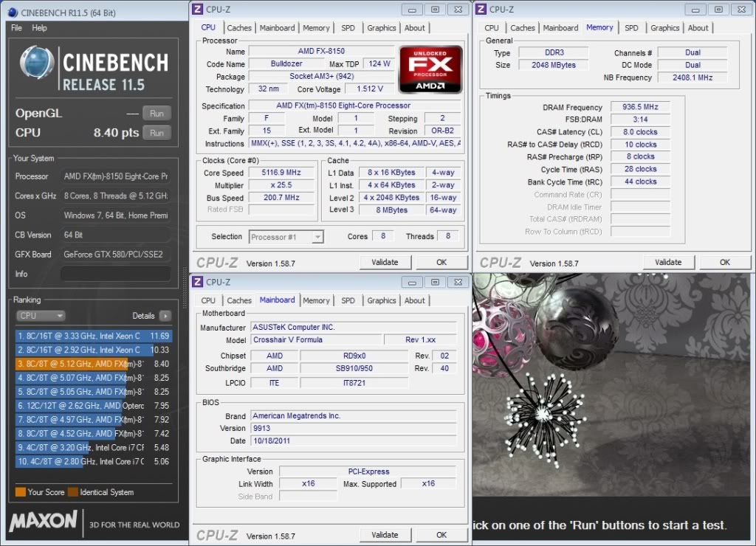Click the AMD FX processor logo
The image size is (756, 546).
(430, 69)
